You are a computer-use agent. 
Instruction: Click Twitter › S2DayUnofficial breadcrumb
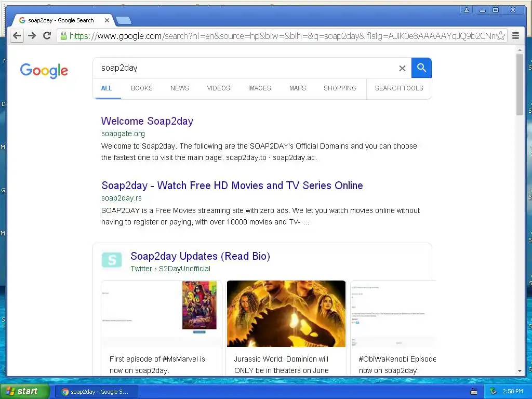coord(170,269)
